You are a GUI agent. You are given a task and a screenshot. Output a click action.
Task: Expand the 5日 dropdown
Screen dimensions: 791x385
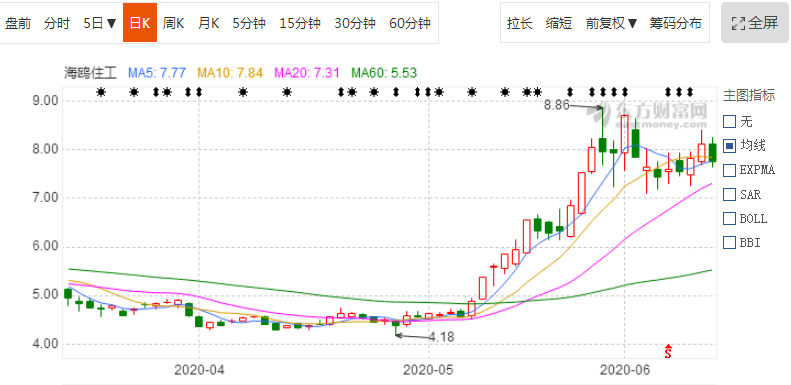click(100, 23)
